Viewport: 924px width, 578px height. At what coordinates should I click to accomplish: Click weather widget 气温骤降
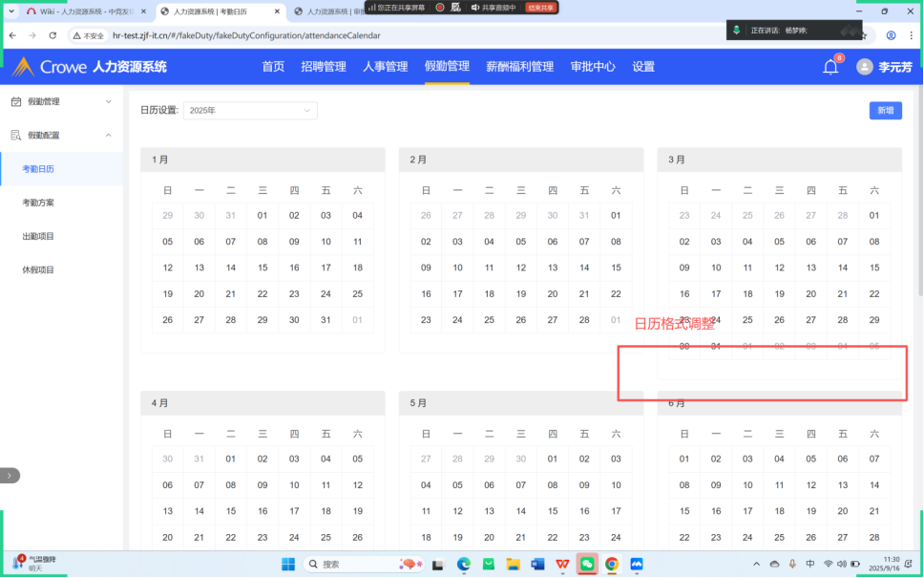[x=34, y=564]
